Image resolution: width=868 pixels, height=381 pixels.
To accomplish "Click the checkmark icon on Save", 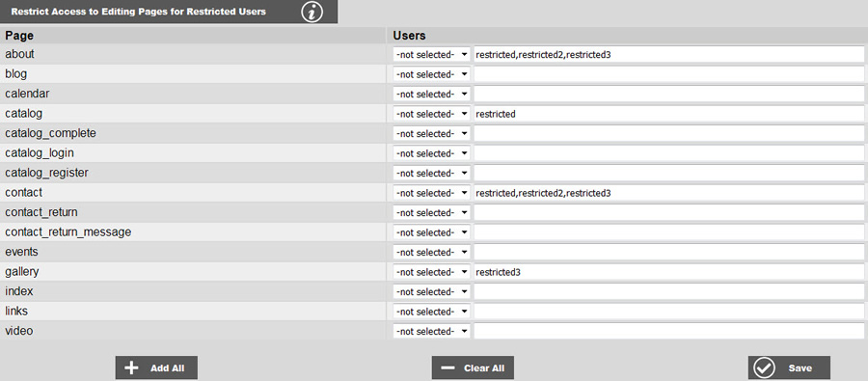I will (x=765, y=368).
